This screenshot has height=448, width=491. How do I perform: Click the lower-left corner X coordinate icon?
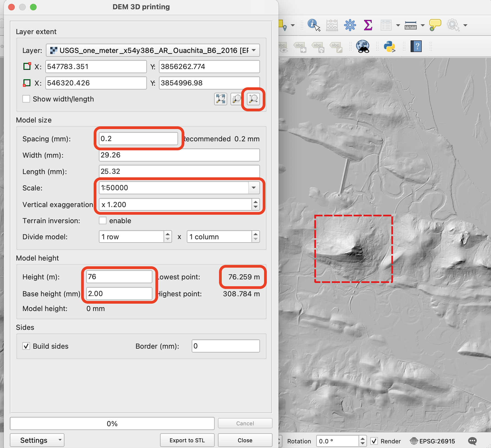tap(27, 83)
